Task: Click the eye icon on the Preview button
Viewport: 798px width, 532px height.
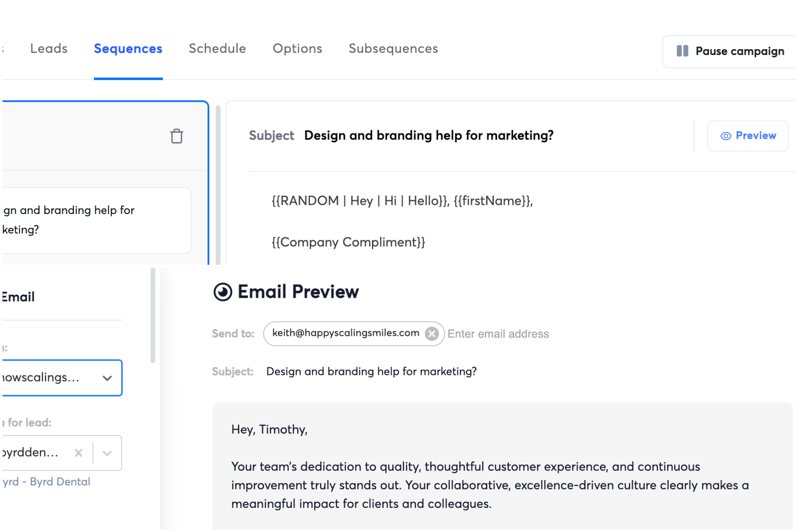Action: [726, 136]
